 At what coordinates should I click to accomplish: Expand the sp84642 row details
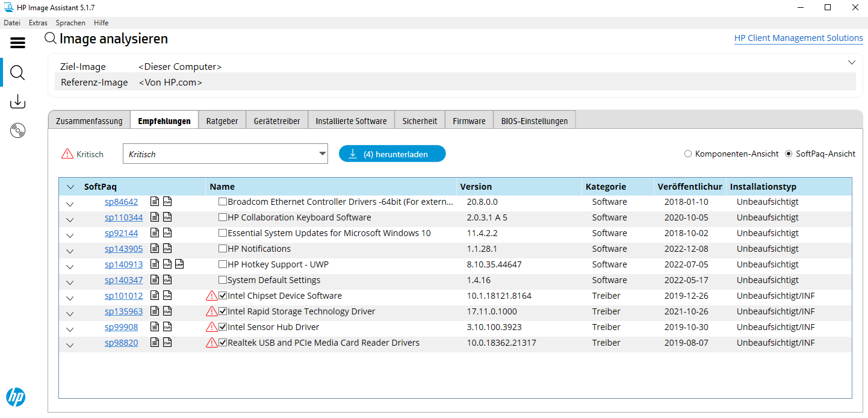tap(70, 204)
